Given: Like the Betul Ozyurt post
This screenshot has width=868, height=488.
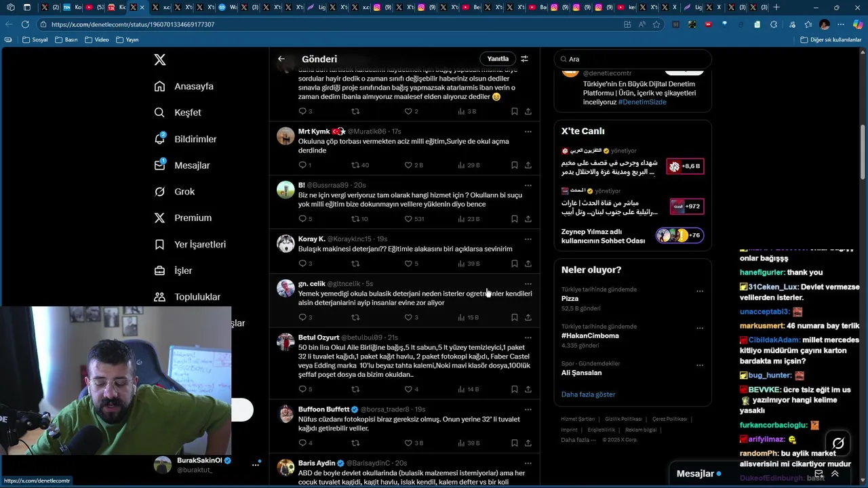Looking at the screenshot, I should click(x=412, y=389).
